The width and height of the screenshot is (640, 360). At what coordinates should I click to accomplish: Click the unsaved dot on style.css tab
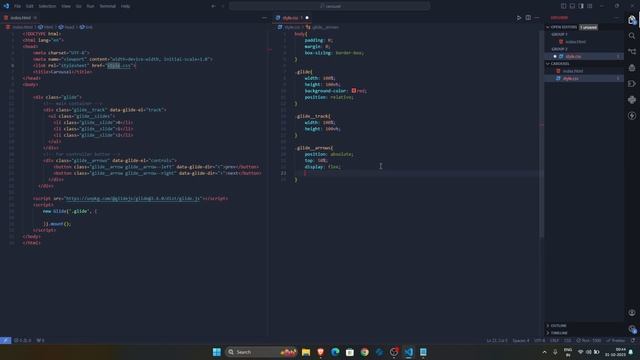(x=307, y=18)
